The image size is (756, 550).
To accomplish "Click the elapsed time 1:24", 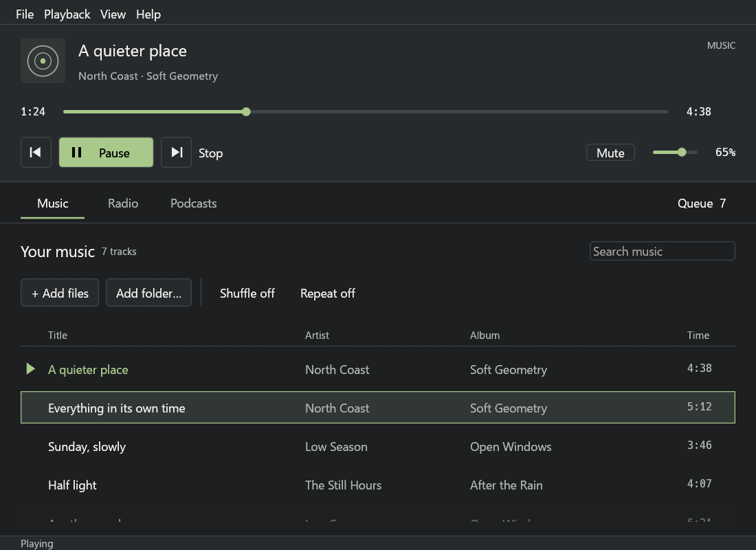I will coord(33,112).
